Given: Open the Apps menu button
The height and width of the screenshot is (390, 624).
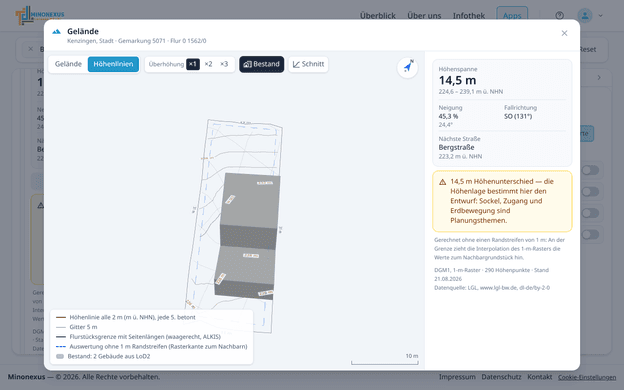Looking at the screenshot, I should coord(512,16).
